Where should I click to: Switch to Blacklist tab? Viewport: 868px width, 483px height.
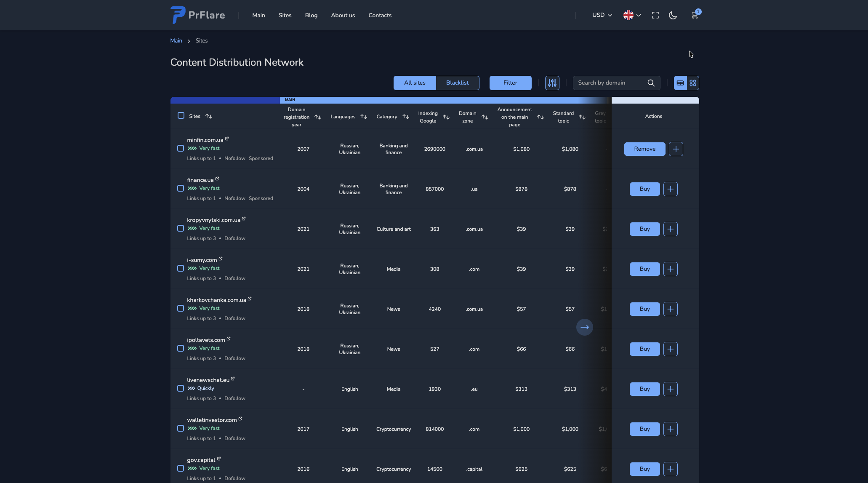click(457, 83)
